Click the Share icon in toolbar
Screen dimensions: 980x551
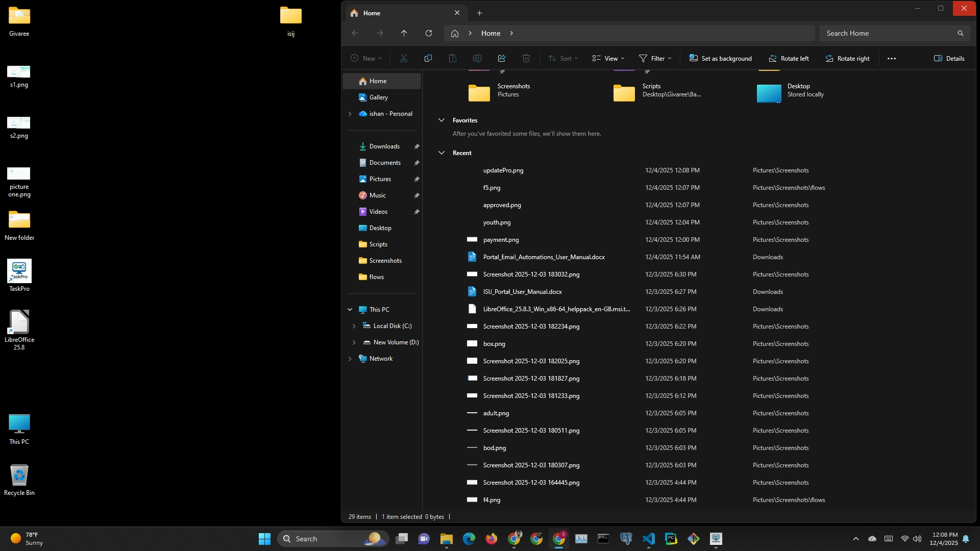pos(502,59)
